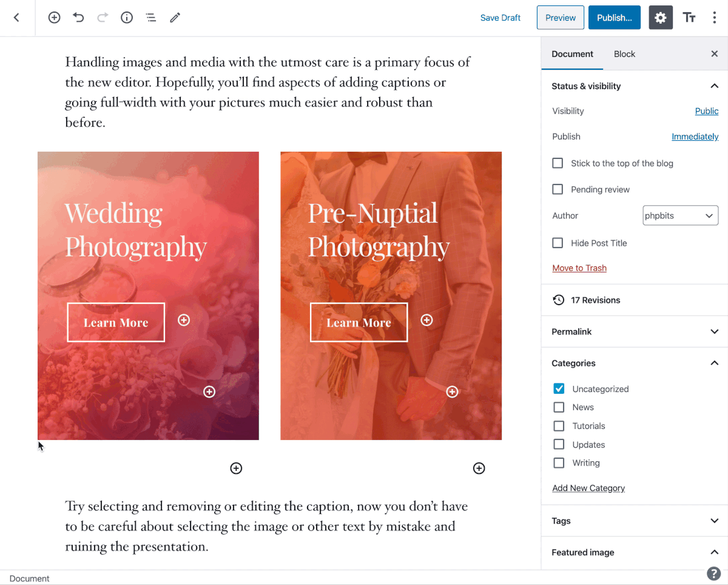Viewport: 728px width, 585px height.
Task: Redo the last undone change
Action: (x=103, y=18)
